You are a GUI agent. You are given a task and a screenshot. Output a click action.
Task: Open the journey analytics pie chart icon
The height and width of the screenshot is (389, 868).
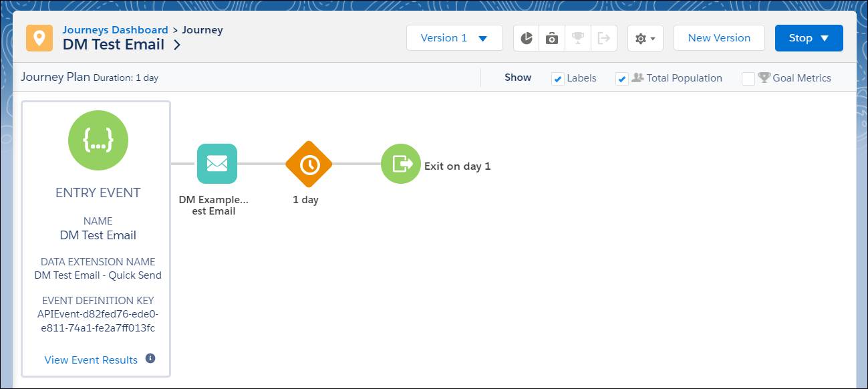[x=527, y=38]
